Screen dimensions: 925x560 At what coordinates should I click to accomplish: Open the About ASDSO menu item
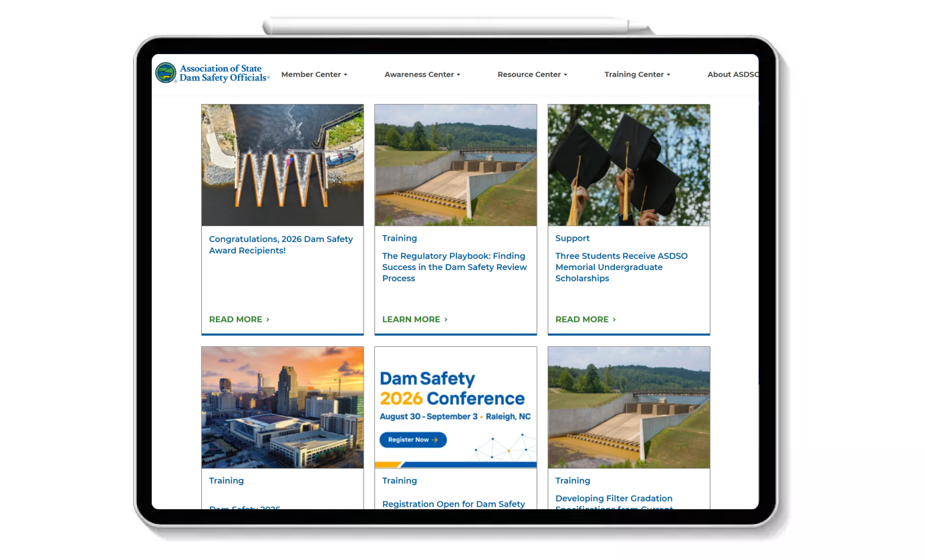733,74
